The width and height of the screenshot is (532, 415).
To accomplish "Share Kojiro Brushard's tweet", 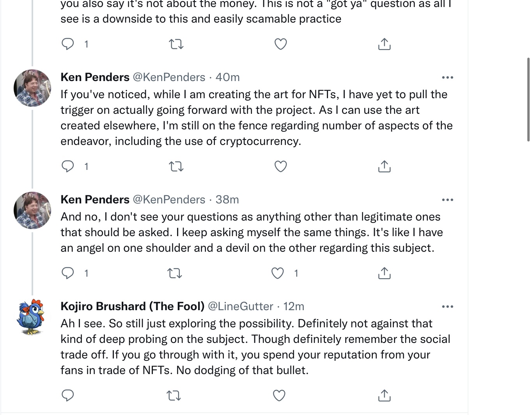I will click(x=384, y=396).
